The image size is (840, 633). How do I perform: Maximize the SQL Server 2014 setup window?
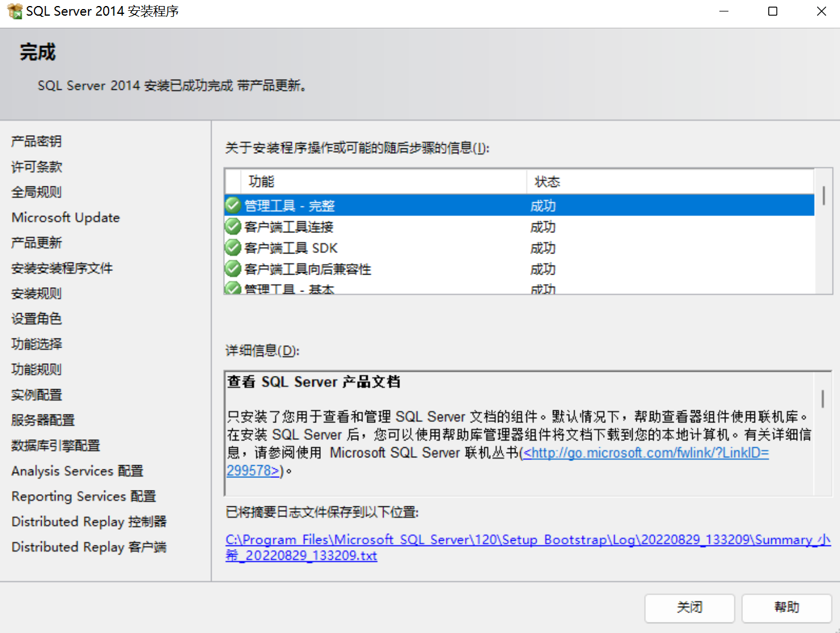tap(772, 11)
